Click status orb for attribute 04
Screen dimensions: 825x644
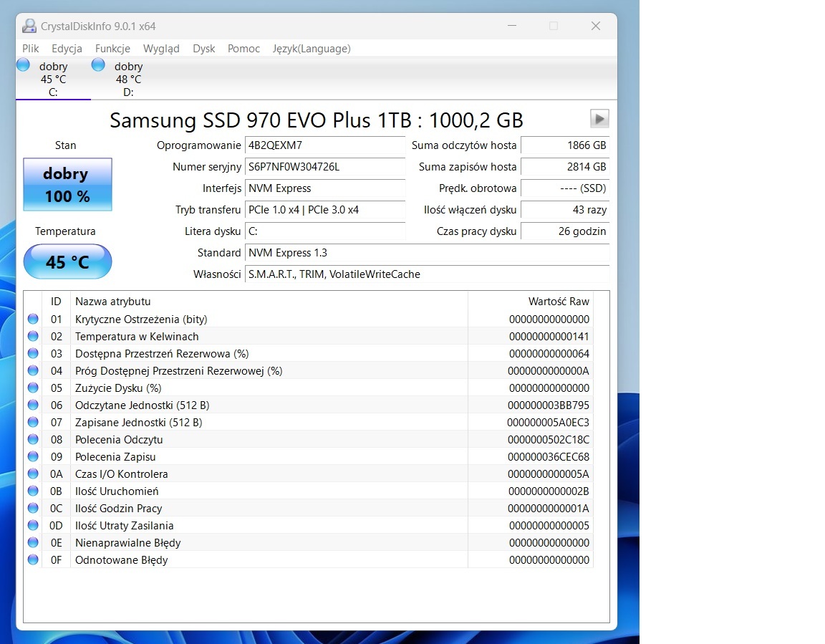coord(33,370)
